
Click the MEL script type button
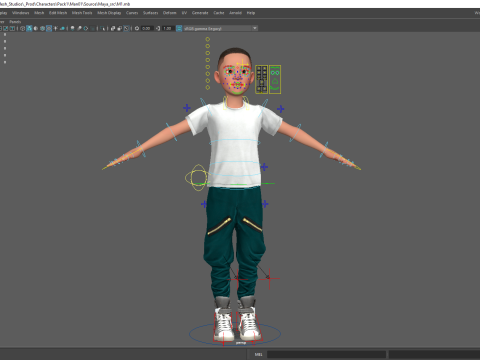[x=258, y=354]
